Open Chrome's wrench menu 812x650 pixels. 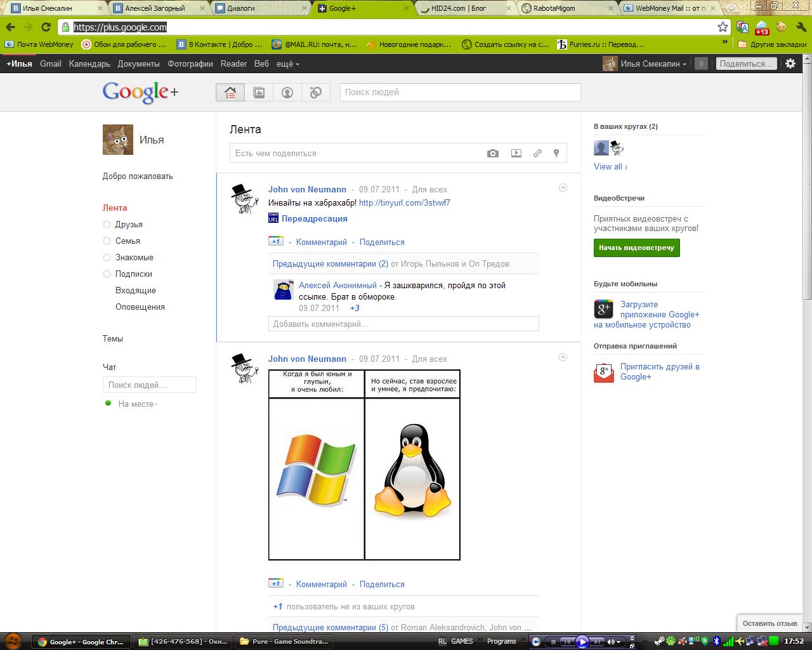tap(801, 27)
